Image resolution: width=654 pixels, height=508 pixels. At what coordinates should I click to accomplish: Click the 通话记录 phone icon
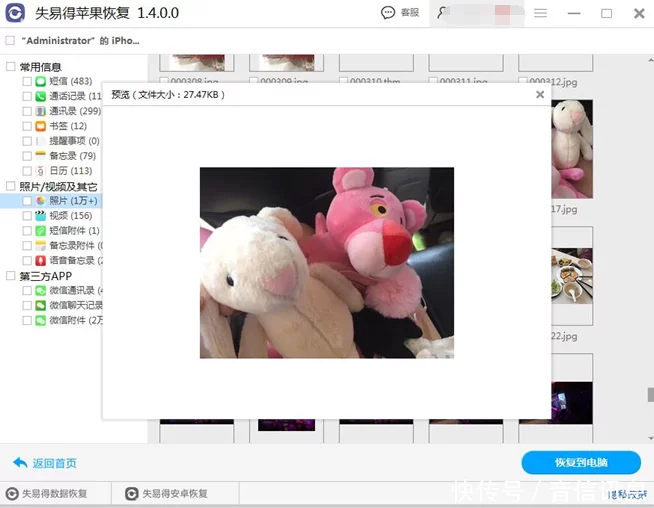coord(40,96)
